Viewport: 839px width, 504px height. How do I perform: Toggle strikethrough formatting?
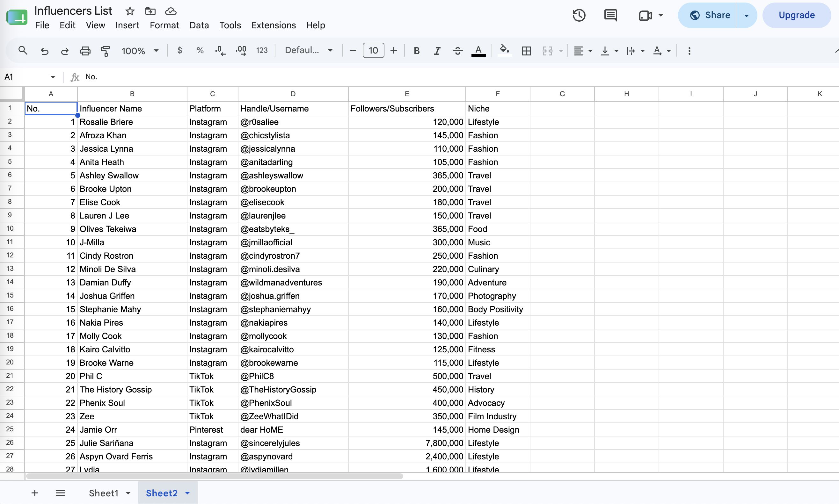pyautogui.click(x=458, y=51)
